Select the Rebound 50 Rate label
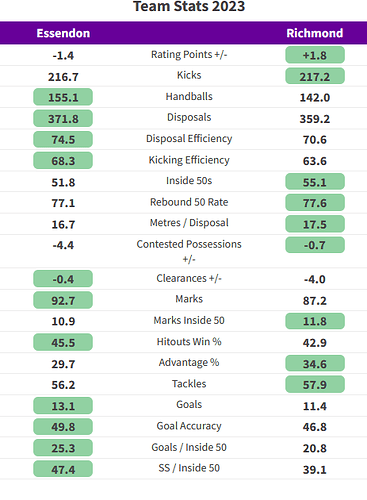This screenshot has height=500, width=367. (x=189, y=202)
